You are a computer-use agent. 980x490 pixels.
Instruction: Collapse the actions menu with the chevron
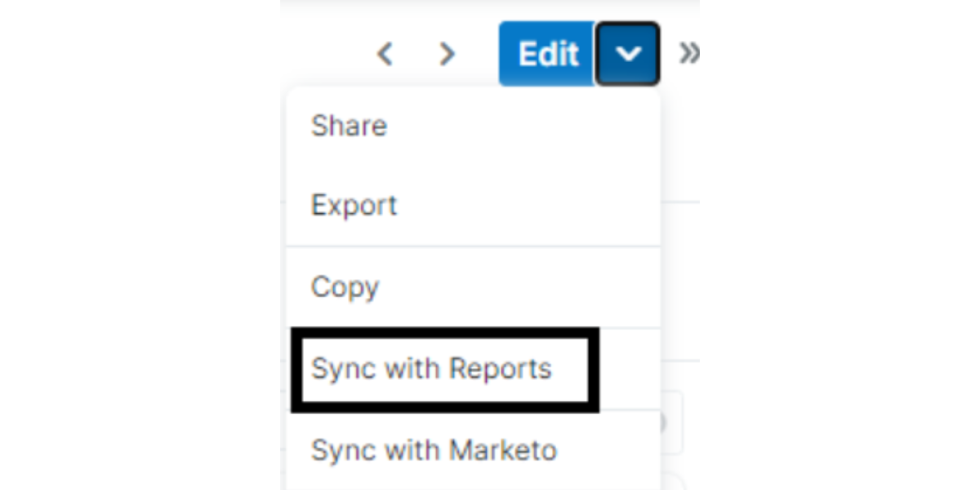tap(627, 54)
